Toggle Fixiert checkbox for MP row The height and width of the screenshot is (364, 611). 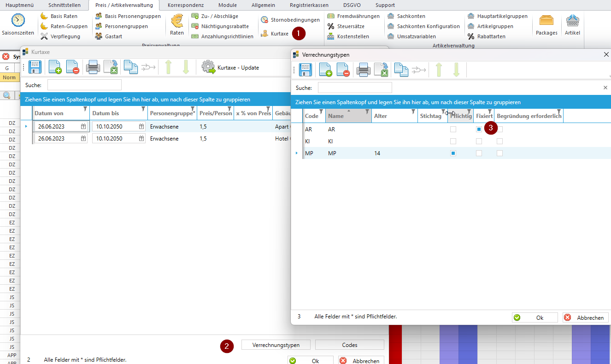pos(479,153)
